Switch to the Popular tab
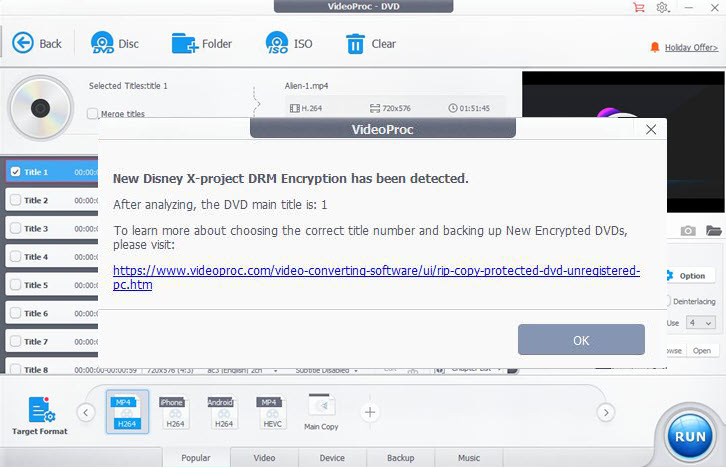The width and height of the screenshot is (726, 468). [x=196, y=457]
